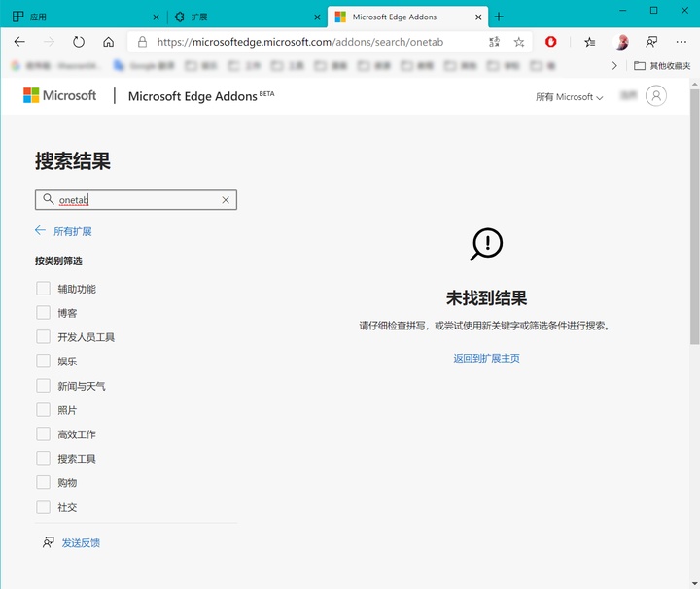Click the scrollbar down arrow

tap(694, 583)
